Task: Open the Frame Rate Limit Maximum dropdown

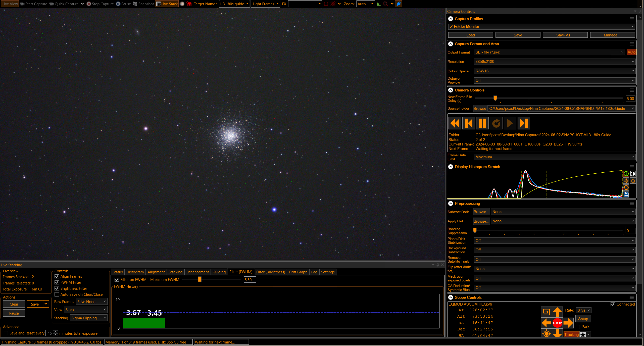Action: pos(555,157)
